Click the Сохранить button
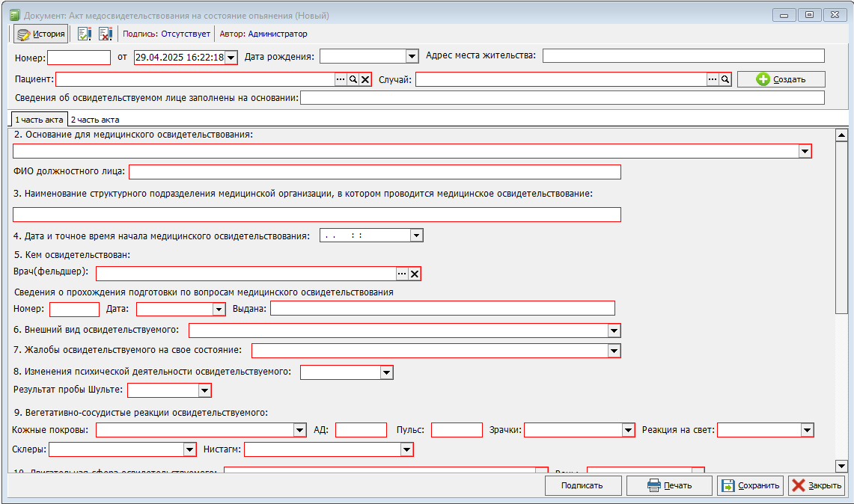854x504 pixels. pyautogui.click(x=751, y=485)
